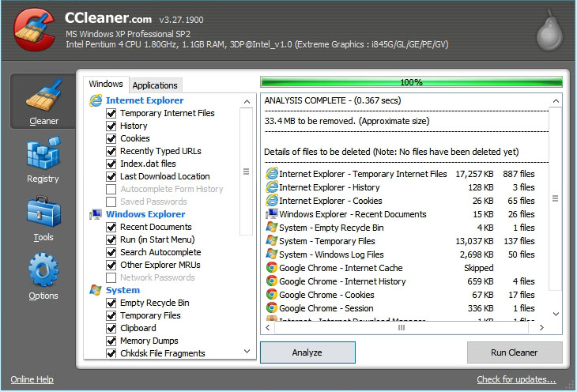Click Check for updates link
This screenshot has height=392, width=577.
[516, 379]
